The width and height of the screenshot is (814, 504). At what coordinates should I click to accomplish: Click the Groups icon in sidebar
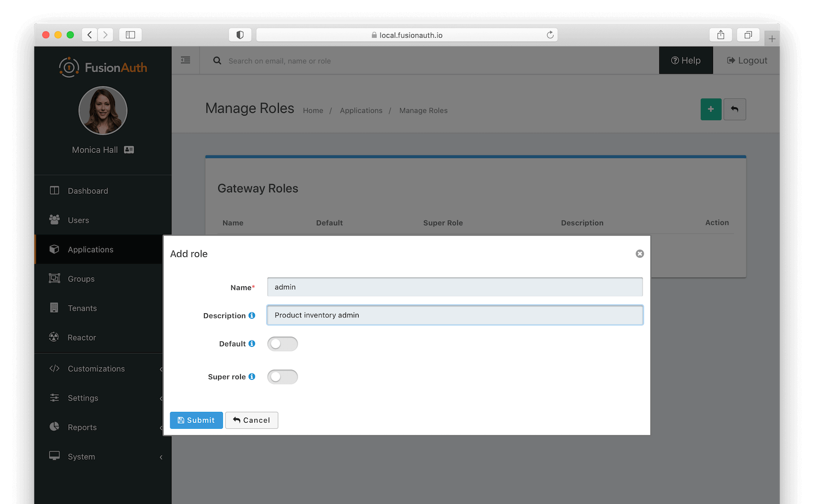point(54,278)
